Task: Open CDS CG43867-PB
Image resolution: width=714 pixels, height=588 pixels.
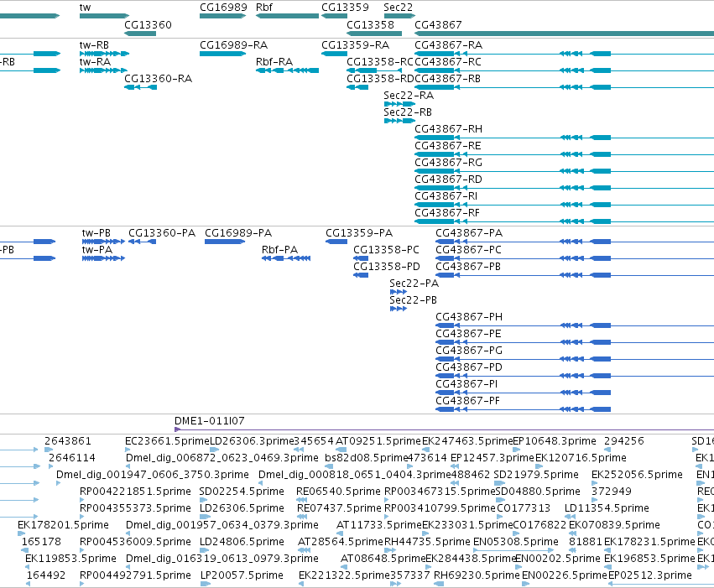Action: [468, 267]
